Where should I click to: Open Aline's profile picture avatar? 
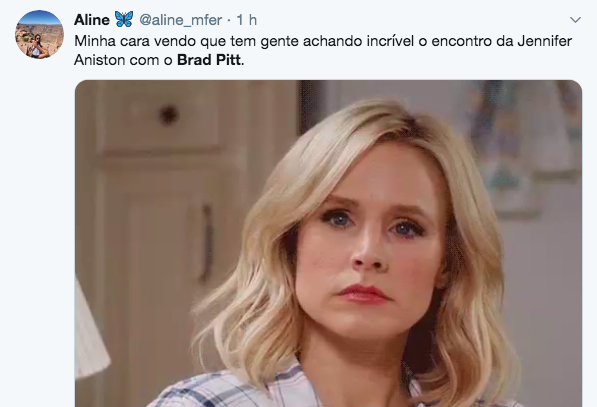(x=39, y=34)
